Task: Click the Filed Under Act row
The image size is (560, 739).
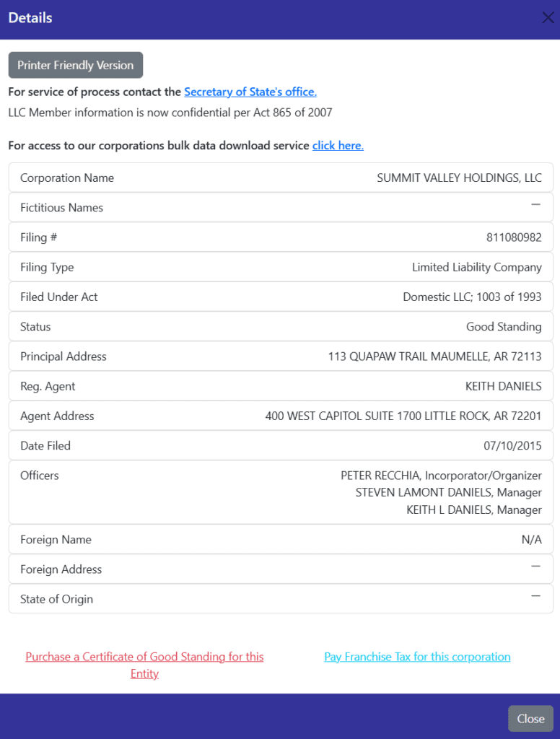Action: (x=280, y=296)
